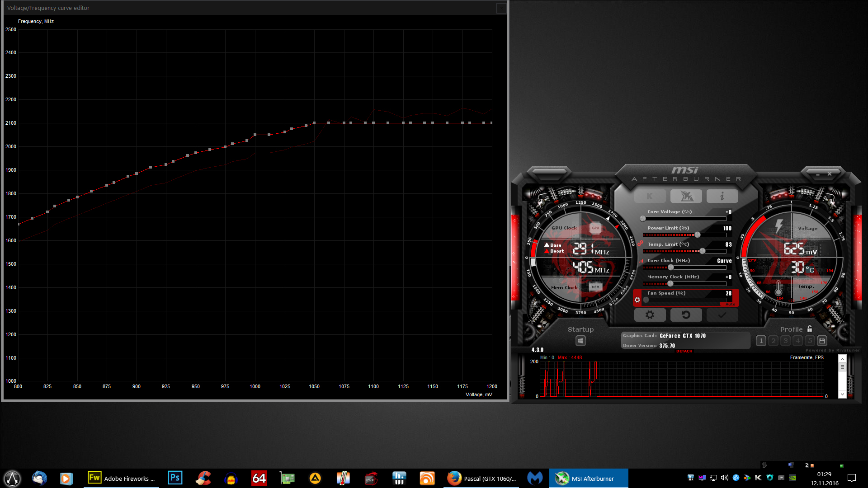Toggle the profile lock icon
The height and width of the screenshot is (488, 868).
tap(810, 329)
